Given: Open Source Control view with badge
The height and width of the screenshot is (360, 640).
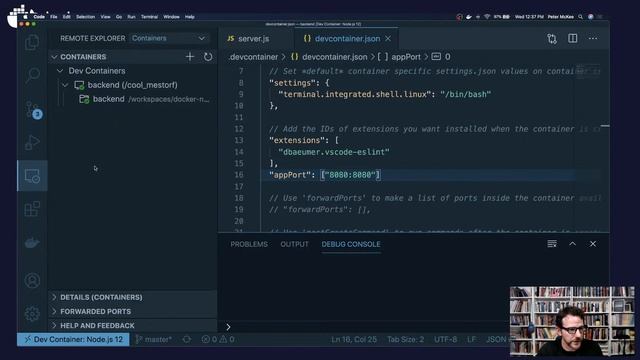Looking at the screenshot, I should click(32, 110).
